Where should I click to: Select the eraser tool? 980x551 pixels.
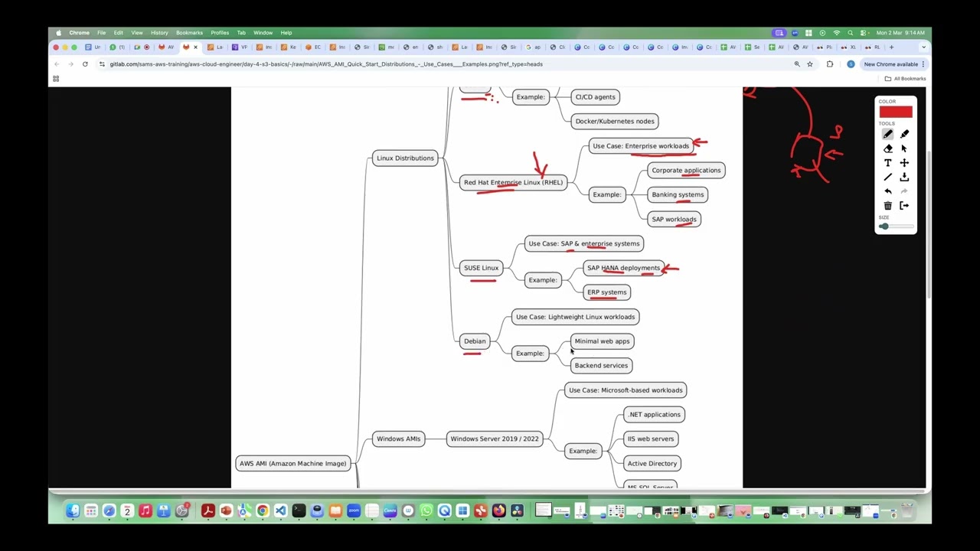pos(887,148)
